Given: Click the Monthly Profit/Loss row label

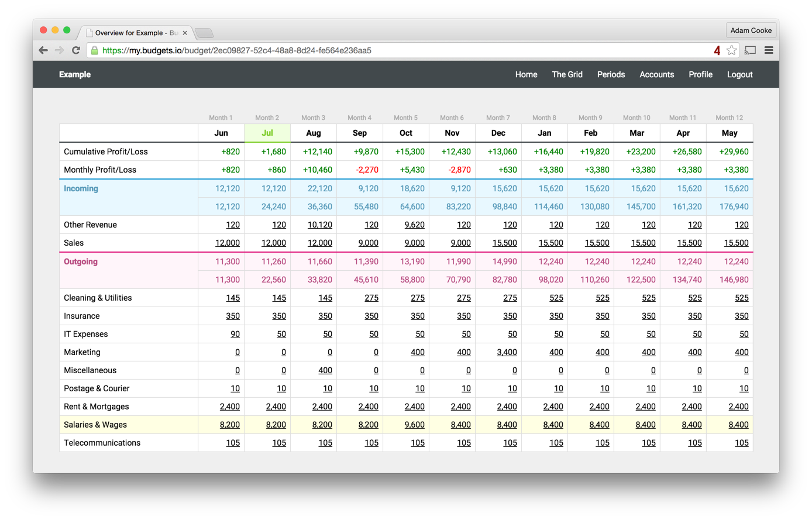Looking at the screenshot, I should pyautogui.click(x=100, y=170).
